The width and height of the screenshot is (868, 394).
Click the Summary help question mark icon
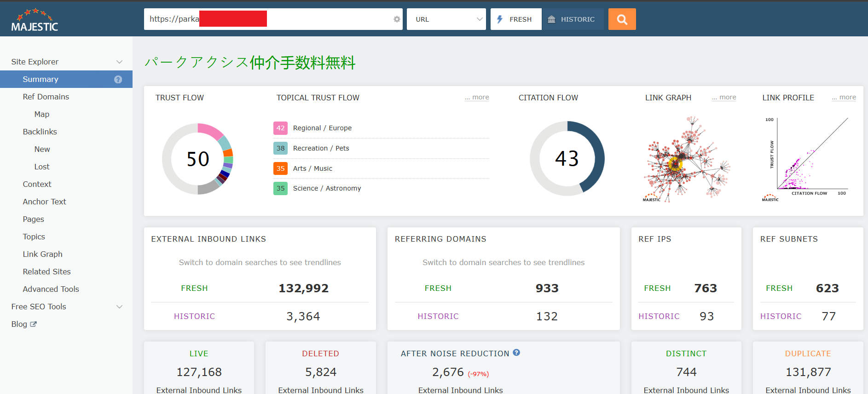pyautogui.click(x=118, y=80)
